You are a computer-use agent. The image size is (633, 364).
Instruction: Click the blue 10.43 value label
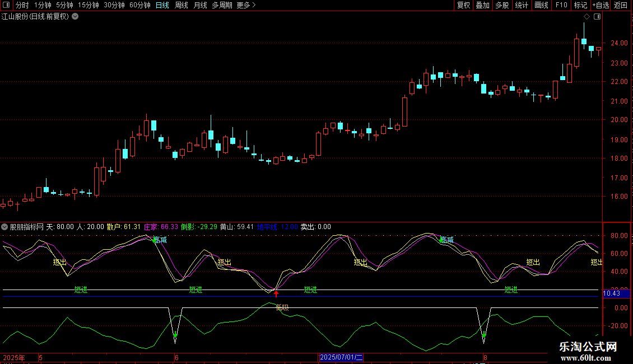(x=612, y=293)
